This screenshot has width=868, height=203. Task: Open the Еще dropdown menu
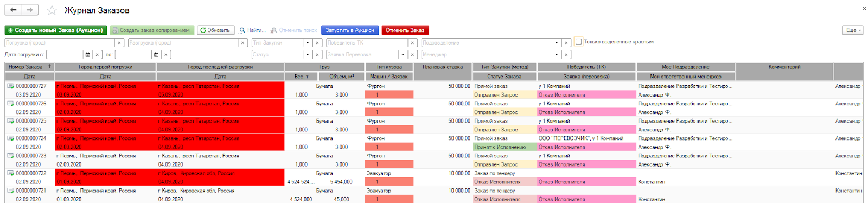click(x=852, y=30)
